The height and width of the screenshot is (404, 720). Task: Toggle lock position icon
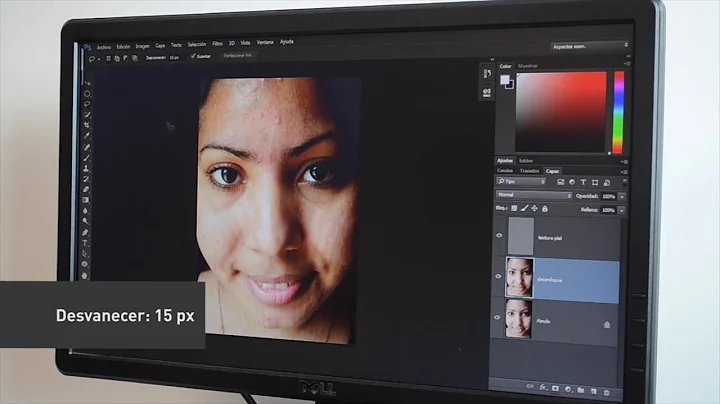click(534, 208)
